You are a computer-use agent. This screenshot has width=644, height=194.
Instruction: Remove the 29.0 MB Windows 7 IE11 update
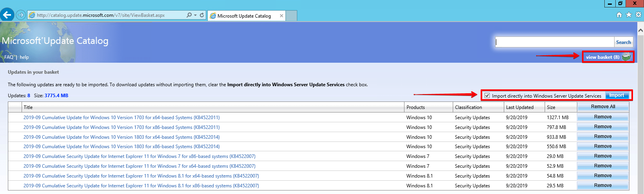603,156
